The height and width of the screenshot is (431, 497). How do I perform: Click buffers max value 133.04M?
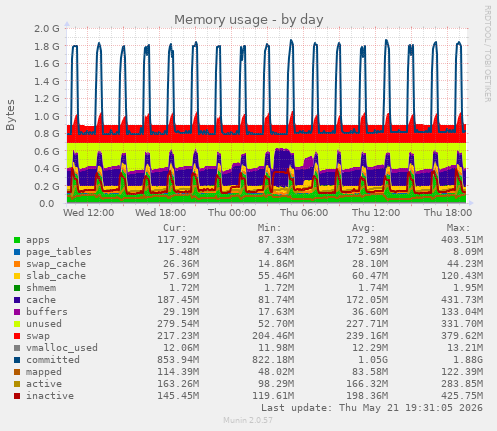[x=462, y=312]
